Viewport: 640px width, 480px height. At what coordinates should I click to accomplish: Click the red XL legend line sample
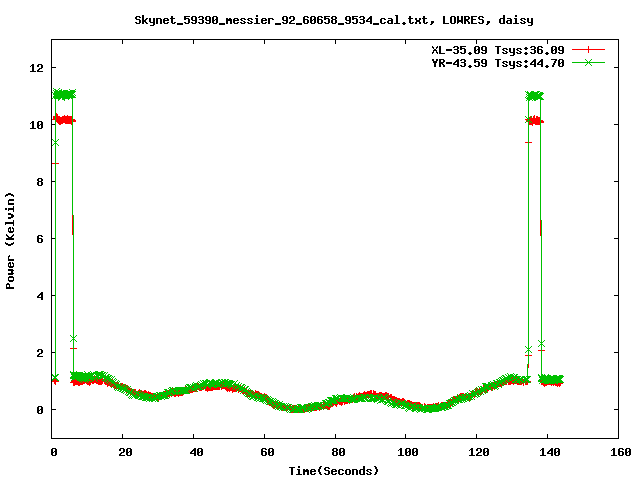click(588, 50)
